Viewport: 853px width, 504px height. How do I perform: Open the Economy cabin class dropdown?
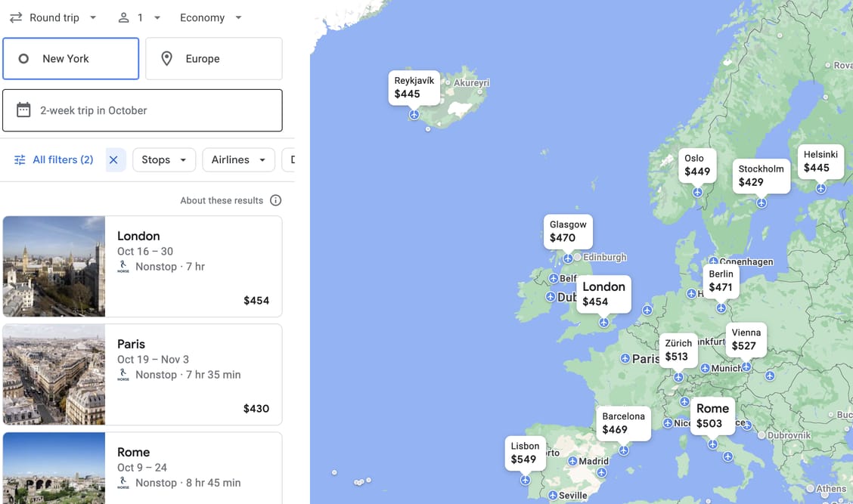tap(211, 17)
